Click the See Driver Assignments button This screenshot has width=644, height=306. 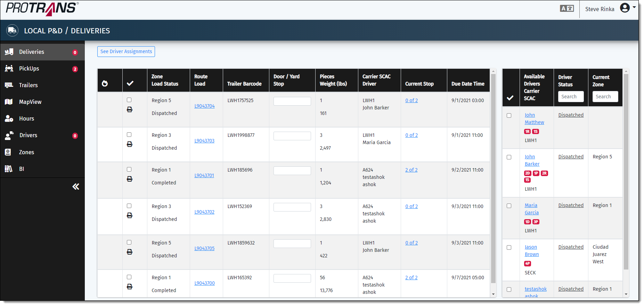click(x=126, y=51)
